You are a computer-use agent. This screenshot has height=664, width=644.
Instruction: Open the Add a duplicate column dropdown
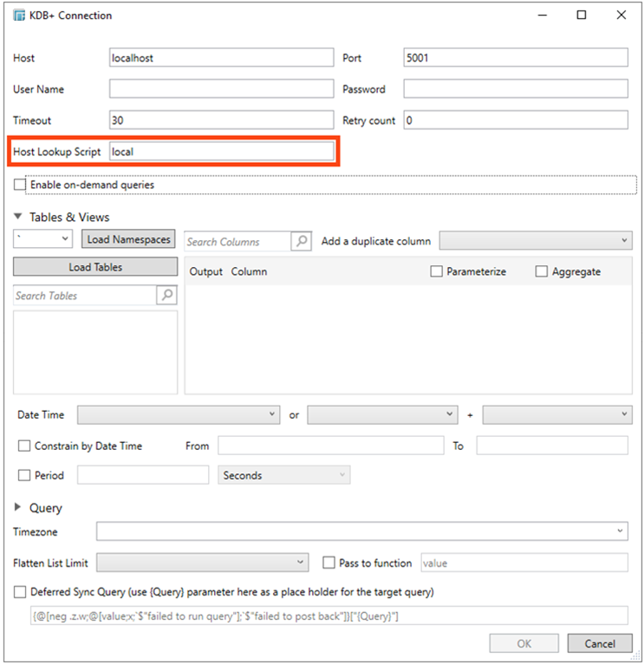click(536, 240)
